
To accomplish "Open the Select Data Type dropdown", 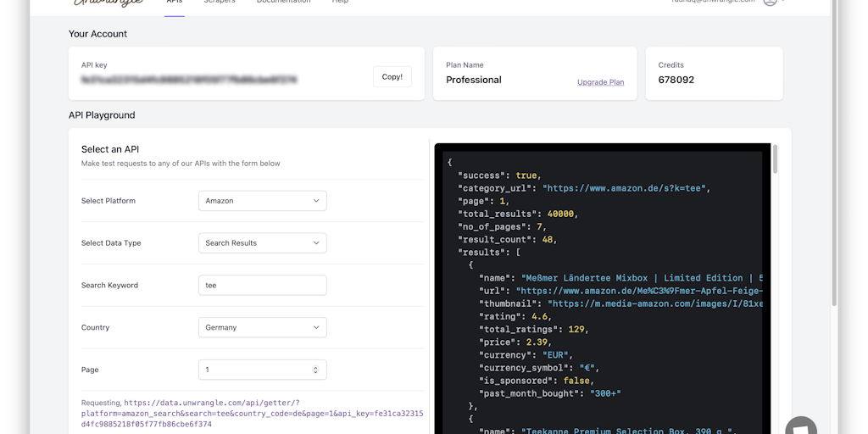I will [x=262, y=243].
